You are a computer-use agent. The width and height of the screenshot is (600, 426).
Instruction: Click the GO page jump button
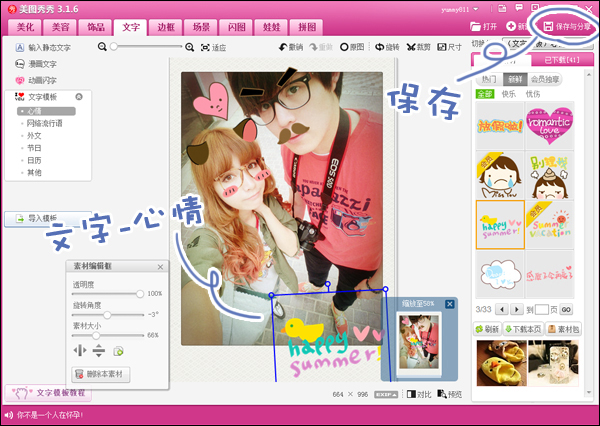point(566,309)
